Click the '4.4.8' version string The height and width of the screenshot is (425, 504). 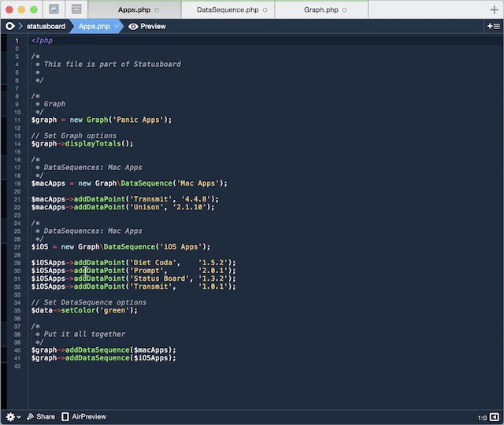(x=196, y=199)
